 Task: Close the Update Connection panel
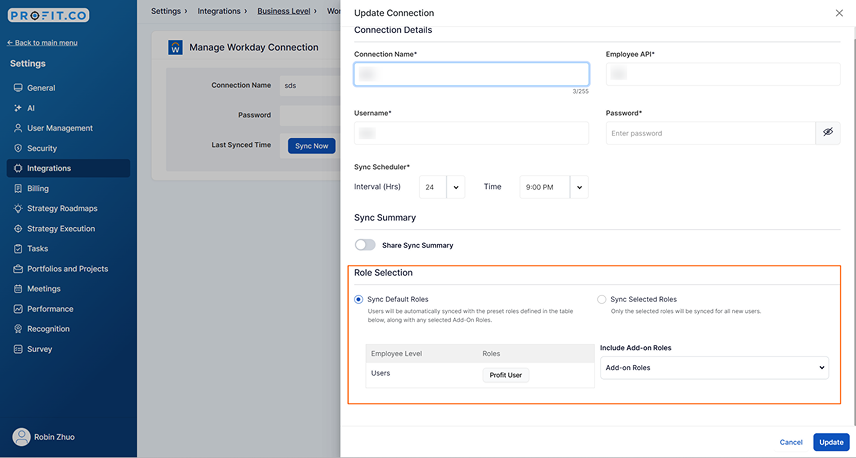point(839,13)
